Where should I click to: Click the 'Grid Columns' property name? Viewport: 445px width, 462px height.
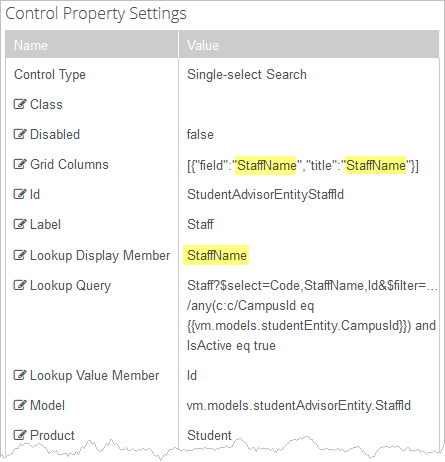click(x=69, y=164)
